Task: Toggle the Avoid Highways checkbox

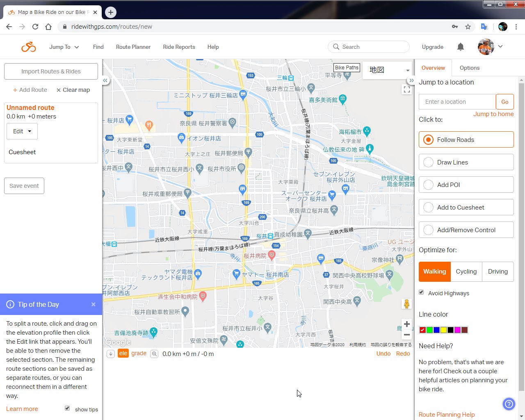Action: pyautogui.click(x=421, y=292)
